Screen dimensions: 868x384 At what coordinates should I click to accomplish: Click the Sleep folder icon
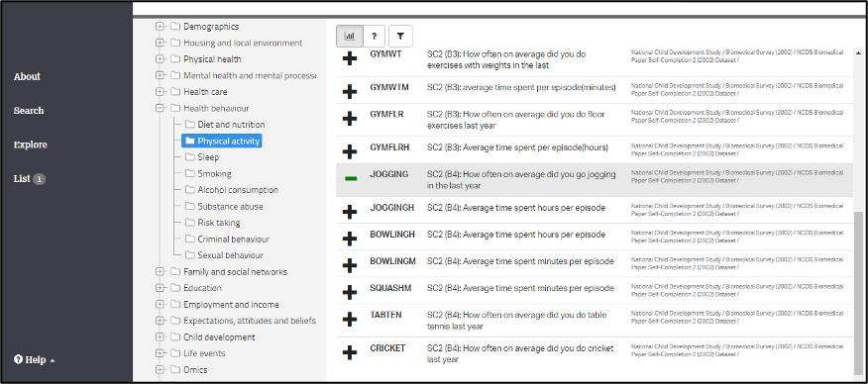190,157
